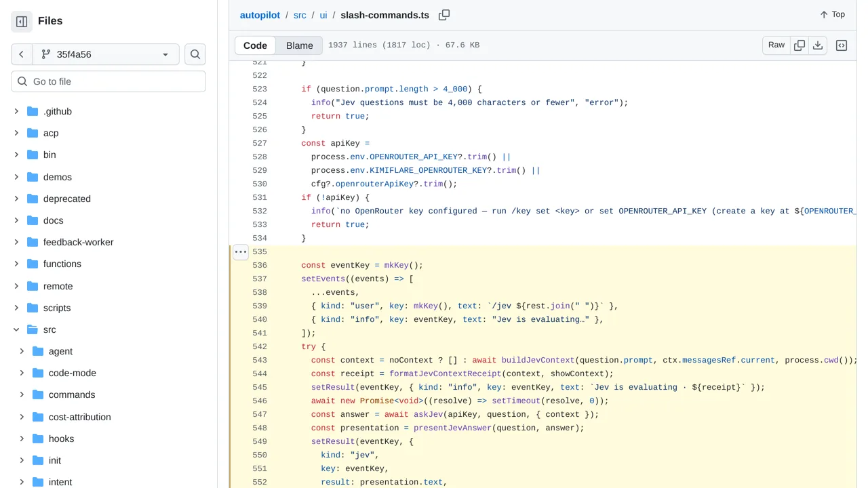Expand the docs folder chevron
Image resolution: width=868 pixels, height=488 pixels.
pyautogui.click(x=16, y=220)
